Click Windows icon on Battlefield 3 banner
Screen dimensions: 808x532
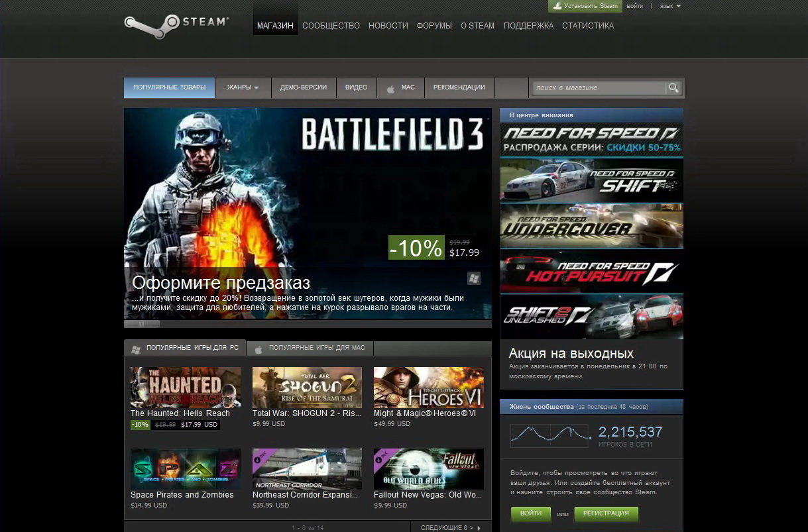coord(473,278)
